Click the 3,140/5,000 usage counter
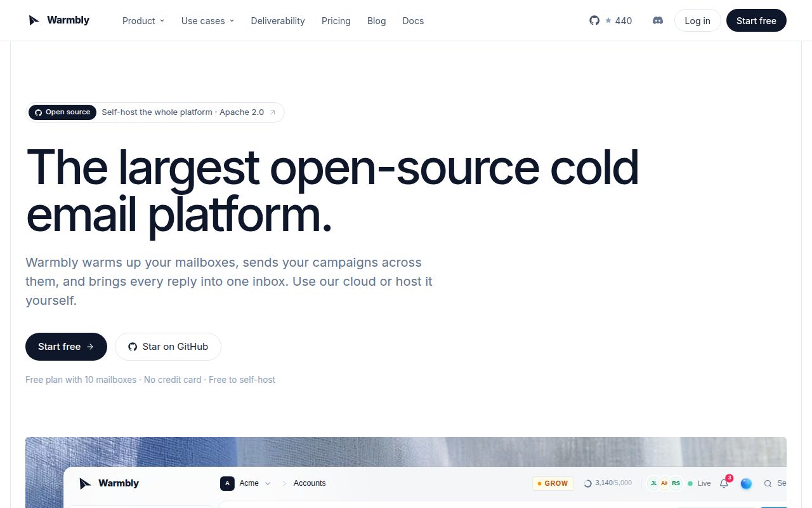 pyautogui.click(x=613, y=483)
